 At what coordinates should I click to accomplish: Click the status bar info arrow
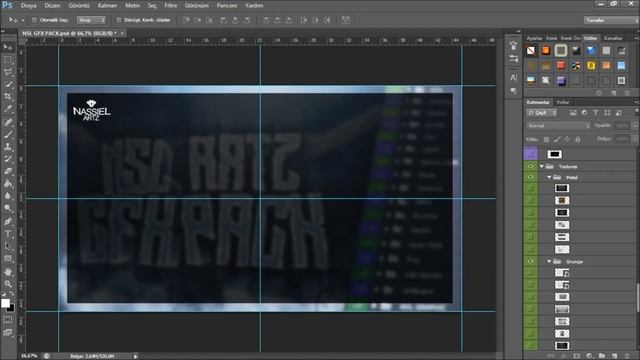pyautogui.click(x=136, y=356)
